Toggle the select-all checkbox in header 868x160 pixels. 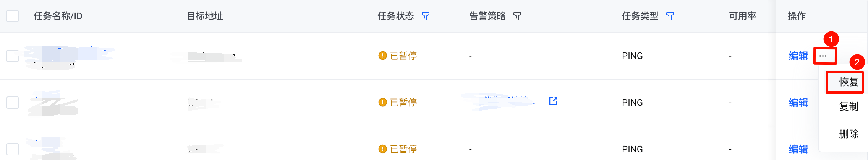coord(13,16)
